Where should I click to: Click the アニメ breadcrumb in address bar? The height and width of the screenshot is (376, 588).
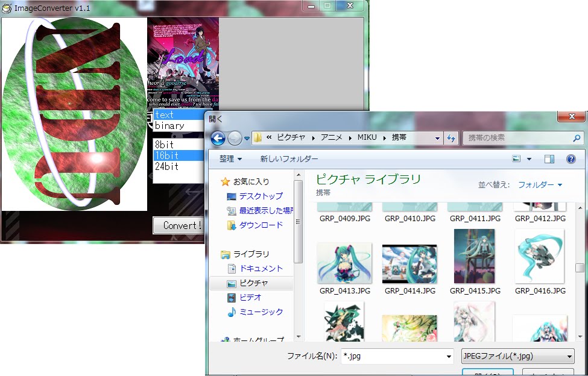331,138
